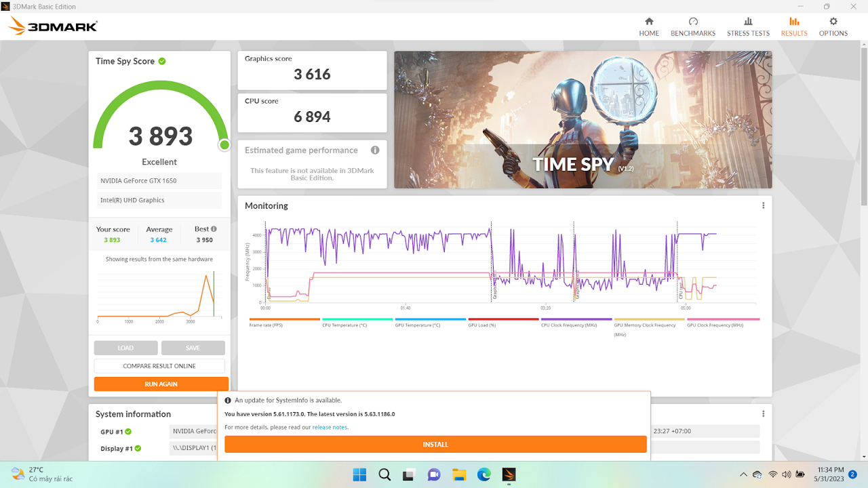Click the Wi-Fi network tray icon
This screenshot has width=868, height=488.
click(773, 474)
